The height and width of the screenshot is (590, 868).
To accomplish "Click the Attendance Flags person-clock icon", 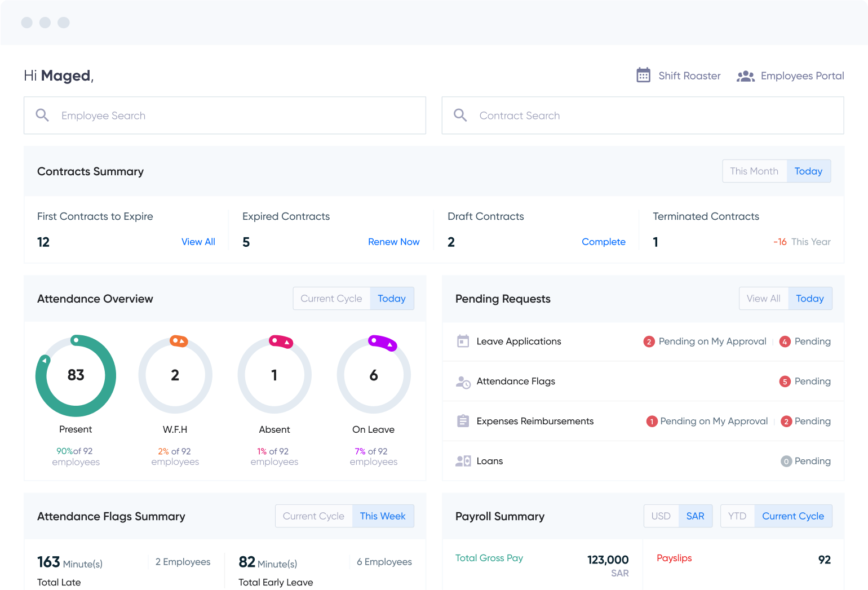I will click(x=463, y=382).
